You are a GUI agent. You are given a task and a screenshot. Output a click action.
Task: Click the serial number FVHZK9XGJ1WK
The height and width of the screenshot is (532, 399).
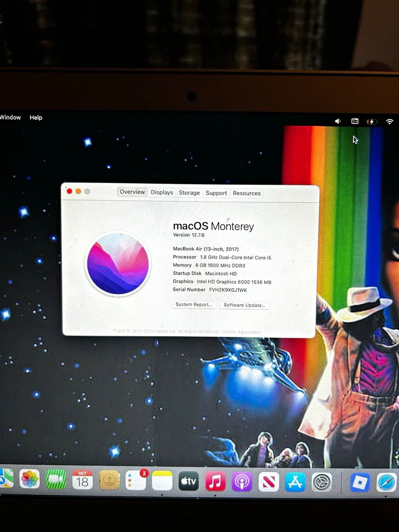(228, 289)
